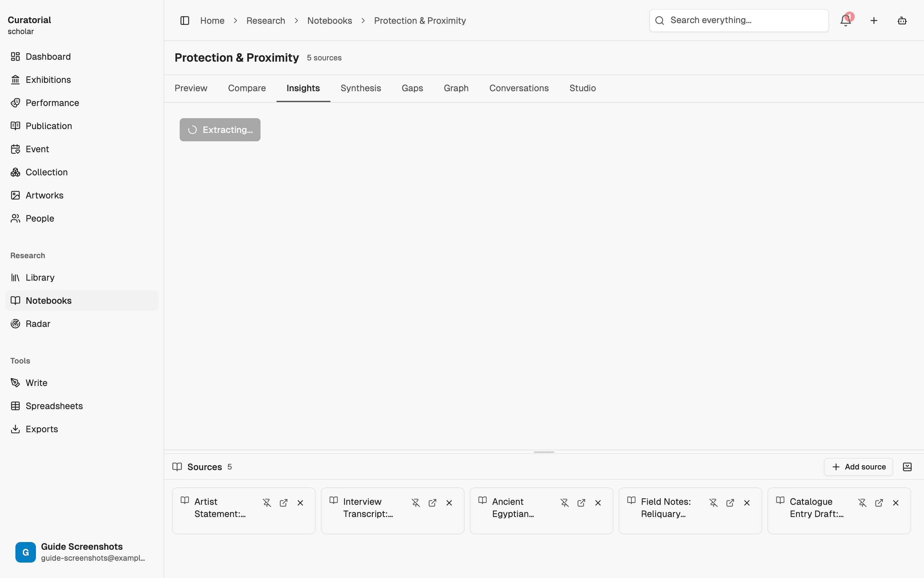This screenshot has width=924, height=578.
Task: Focus the Search everything field
Action: click(739, 21)
